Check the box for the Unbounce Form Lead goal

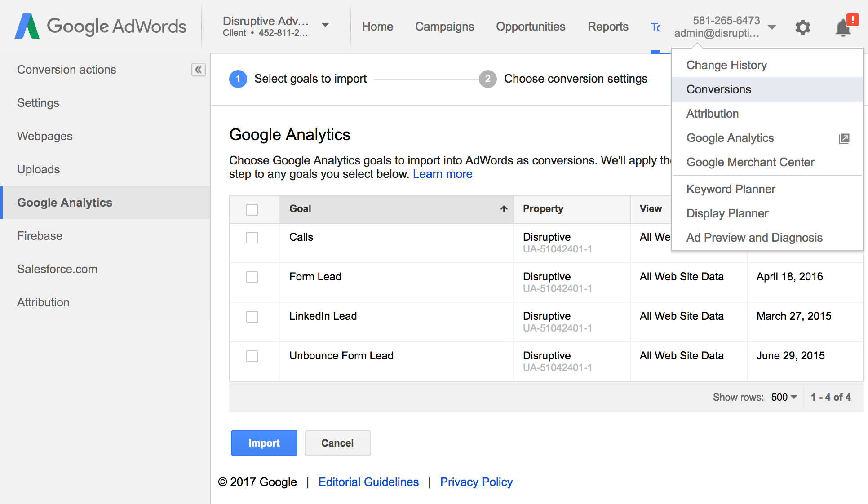252,356
